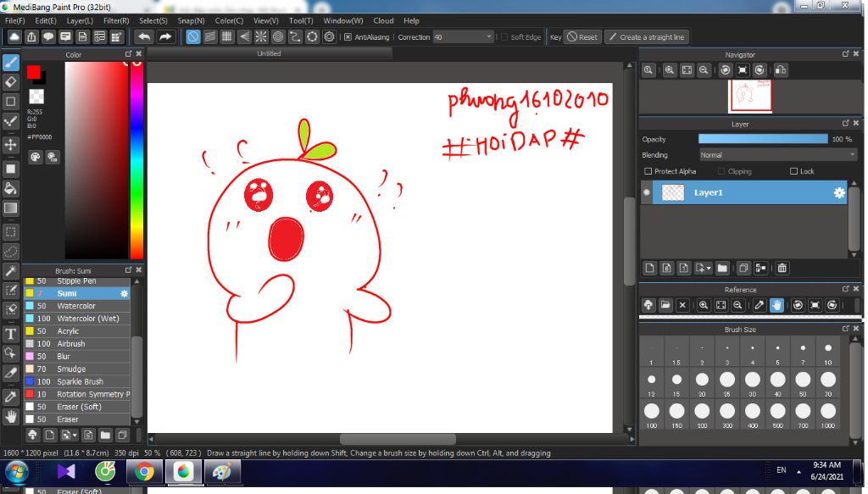Redo the last undone action
Image resolution: width=868 pixels, height=494 pixels.
tap(165, 37)
